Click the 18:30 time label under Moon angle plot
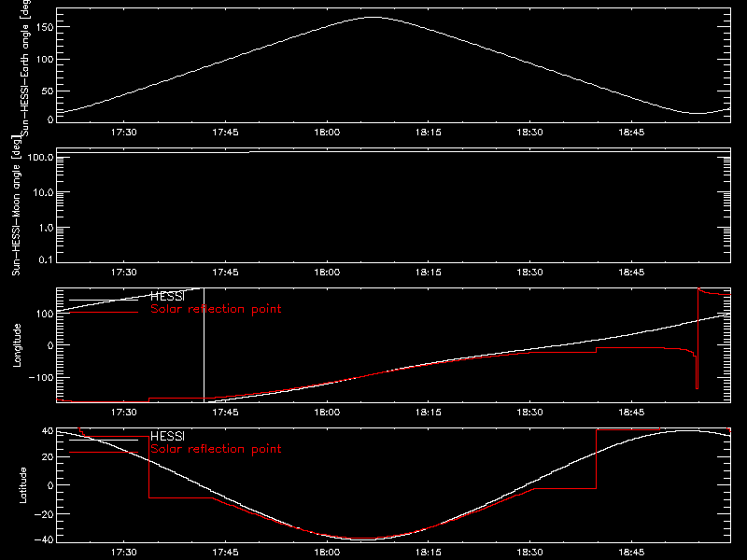The height and width of the screenshot is (560, 747). coord(529,272)
